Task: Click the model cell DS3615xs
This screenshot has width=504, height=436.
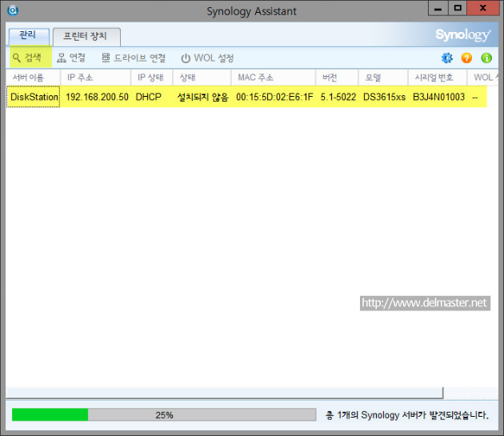Action: coord(385,97)
